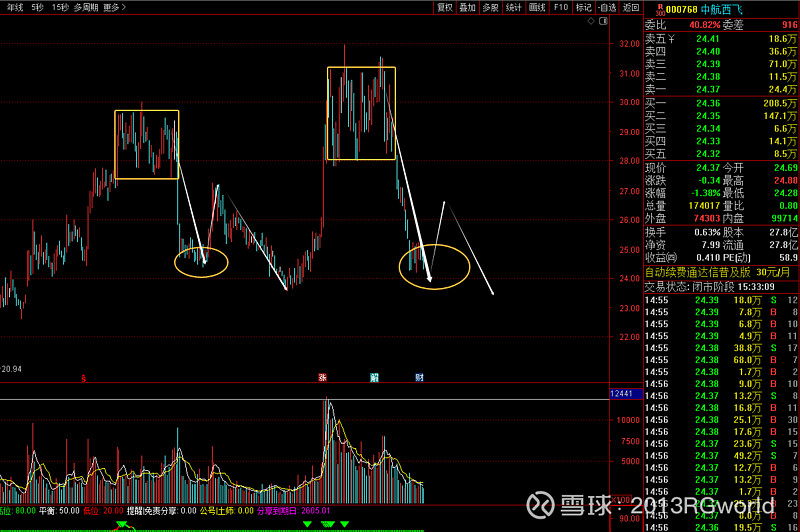Viewport: 800px width, 532px height.
Task: Select the 买一 24.36 order row
Action: tap(721, 104)
